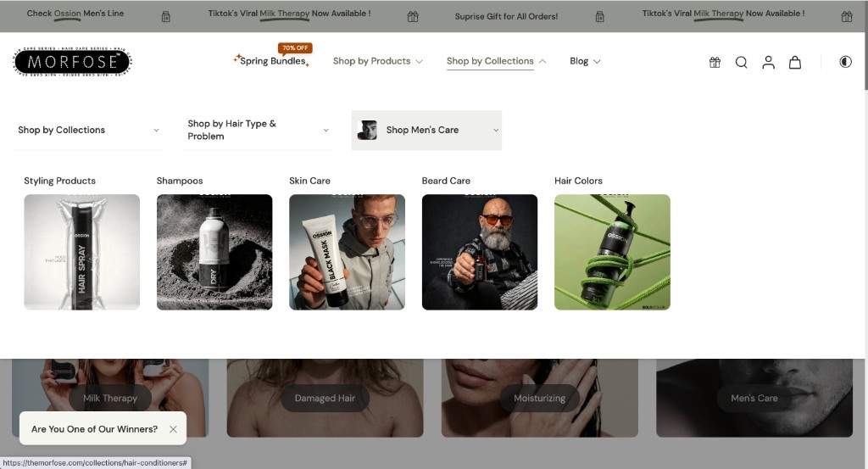The image size is (868, 469).
Task: Expand the Shop by Collections panel dropdown
Action: (x=87, y=130)
